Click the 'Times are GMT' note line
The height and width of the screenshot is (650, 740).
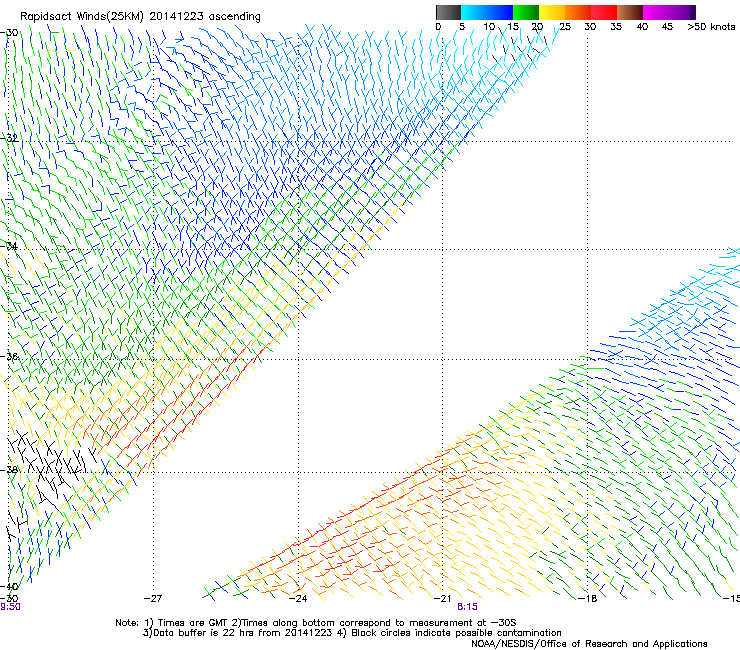pos(316,623)
